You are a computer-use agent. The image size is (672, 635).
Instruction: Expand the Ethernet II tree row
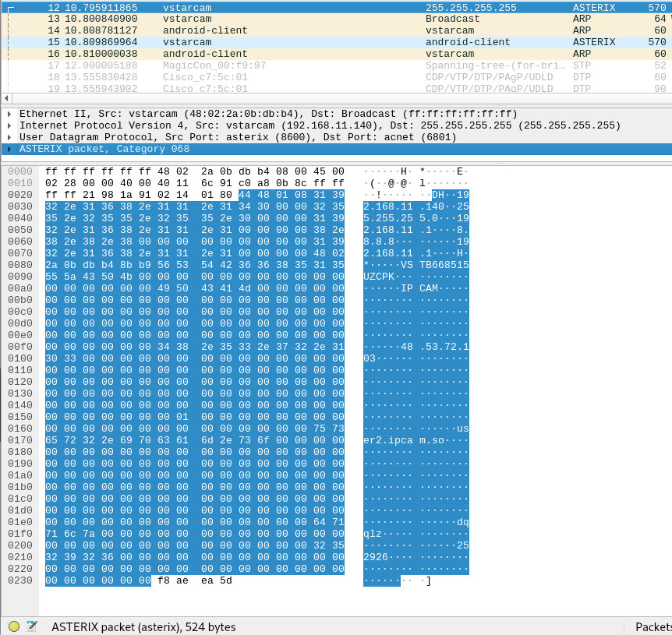click(9, 114)
